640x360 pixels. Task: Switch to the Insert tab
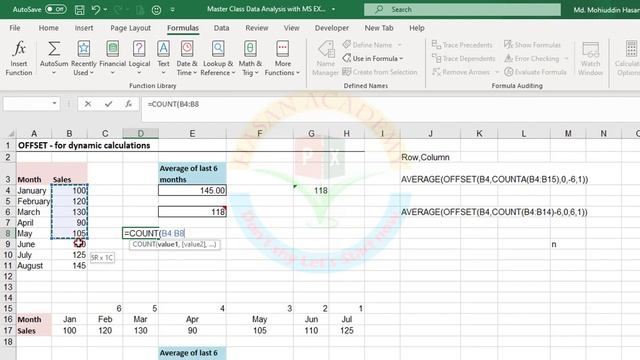click(84, 28)
